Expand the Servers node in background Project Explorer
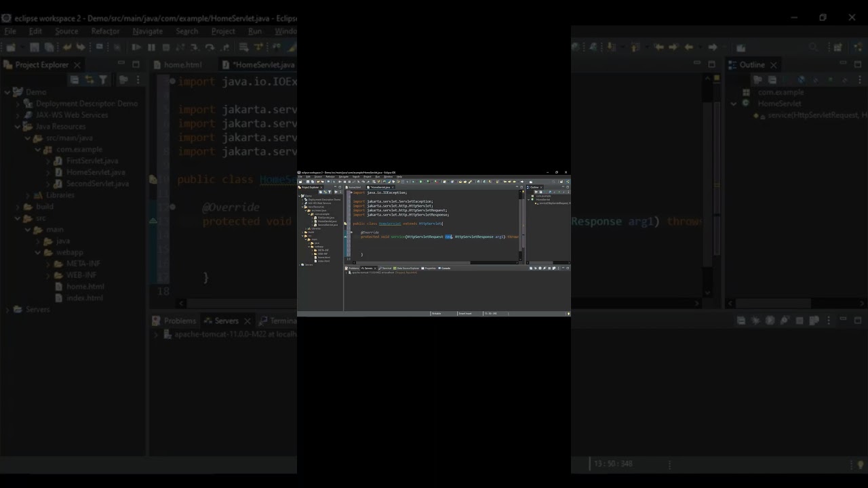Viewport: 868px width, 488px height. (x=7, y=310)
